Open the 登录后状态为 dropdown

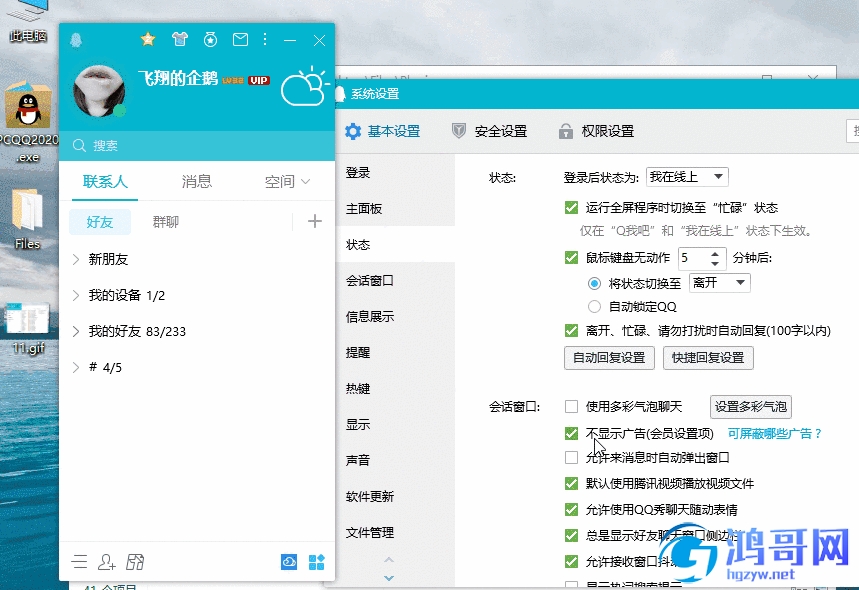[687, 177]
